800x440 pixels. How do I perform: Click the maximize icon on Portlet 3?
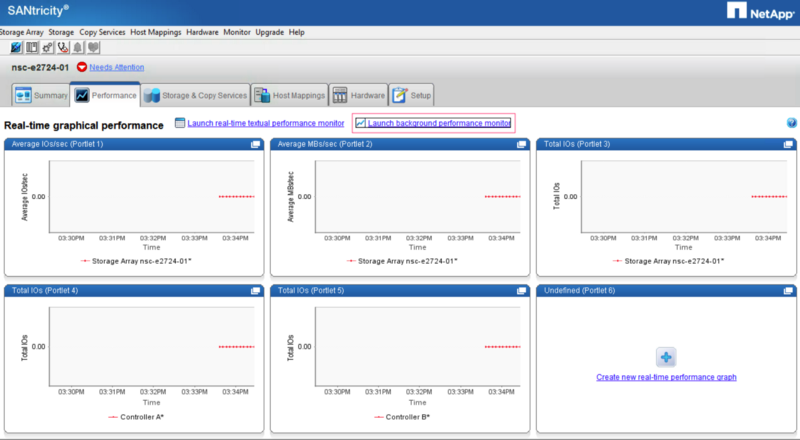pyautogui.click(x=788, y=145)
